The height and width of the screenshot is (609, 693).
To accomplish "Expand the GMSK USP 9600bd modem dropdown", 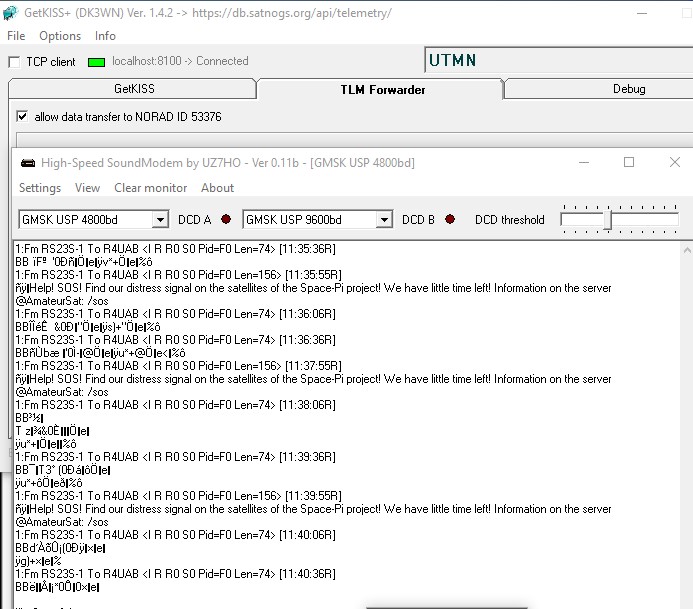I will (384, 220).
